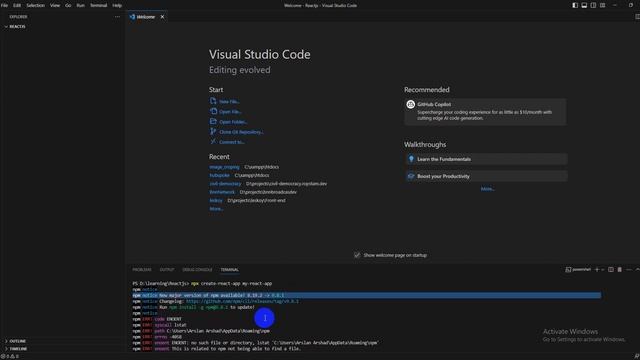Viewport: 640px width, 360px height.
Task: Open Learn the Fundamentals walkthrough
Action: tap(485, 159)
